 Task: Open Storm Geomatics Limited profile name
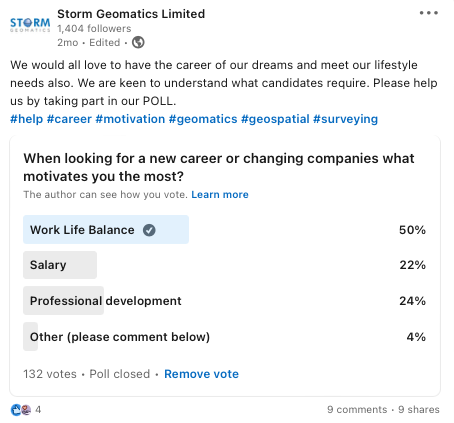point(131,14)
